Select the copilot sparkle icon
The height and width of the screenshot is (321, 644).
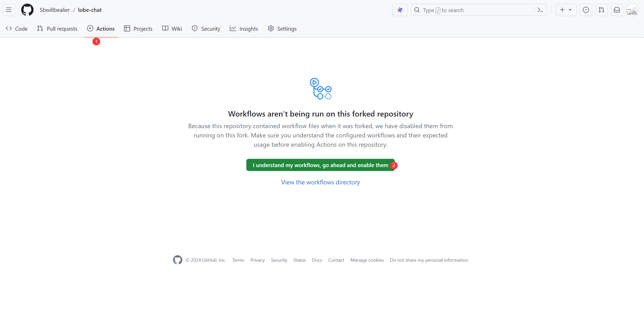coord(400,10)
